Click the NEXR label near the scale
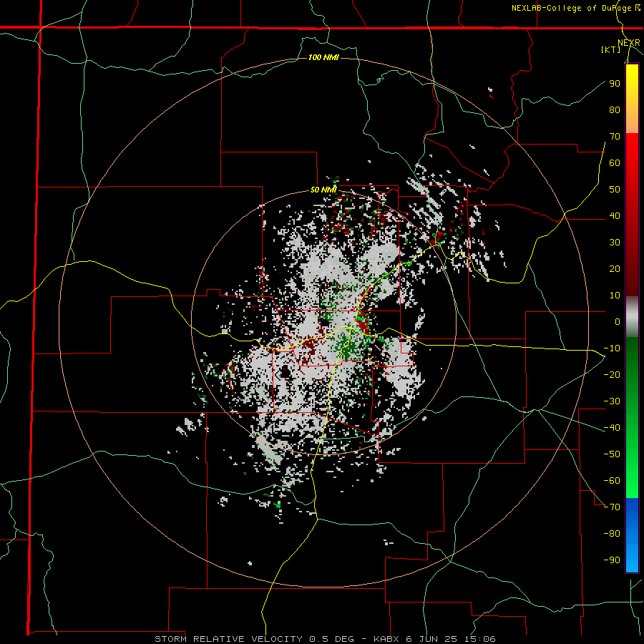This screenshot has height=644, width=644. tap(629, 43)
